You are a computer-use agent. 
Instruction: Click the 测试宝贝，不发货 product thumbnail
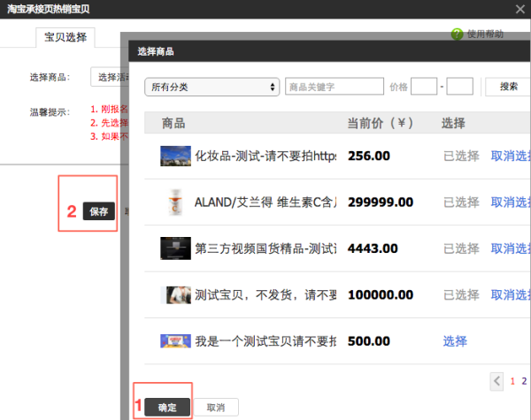175,294
